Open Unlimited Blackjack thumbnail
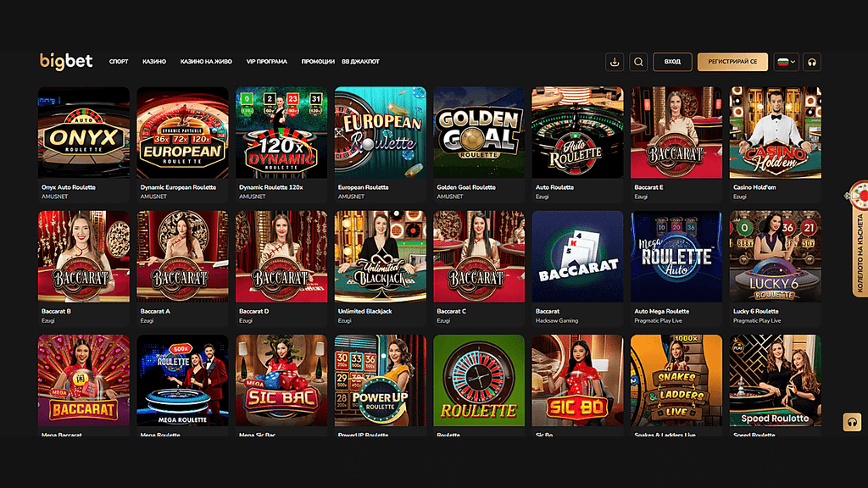 tap(381, 256)
